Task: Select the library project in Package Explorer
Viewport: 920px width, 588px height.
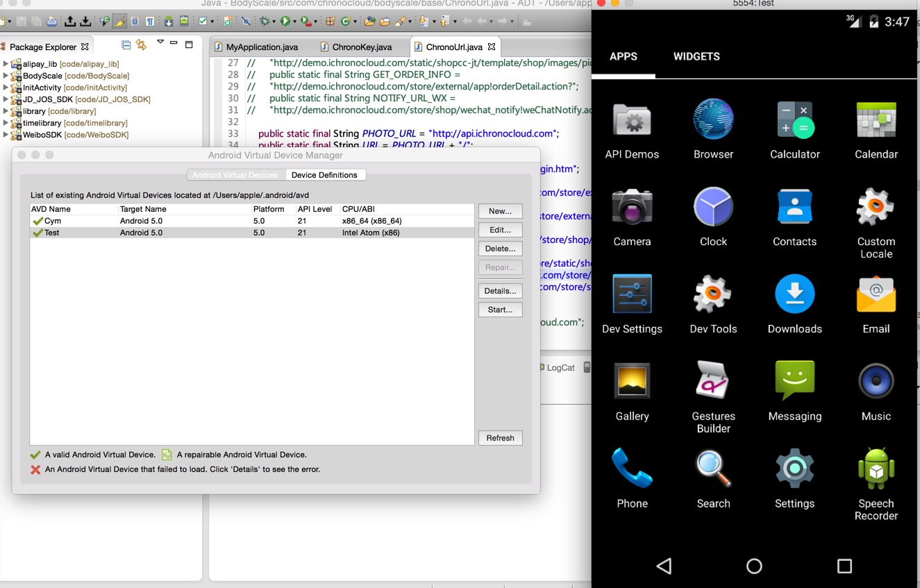Action: pos(53,111)
